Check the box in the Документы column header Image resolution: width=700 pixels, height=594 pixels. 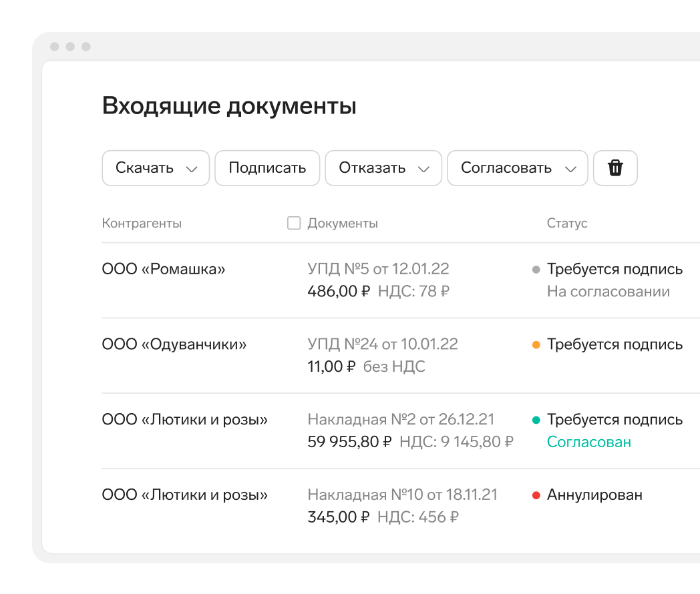(294, 223)
